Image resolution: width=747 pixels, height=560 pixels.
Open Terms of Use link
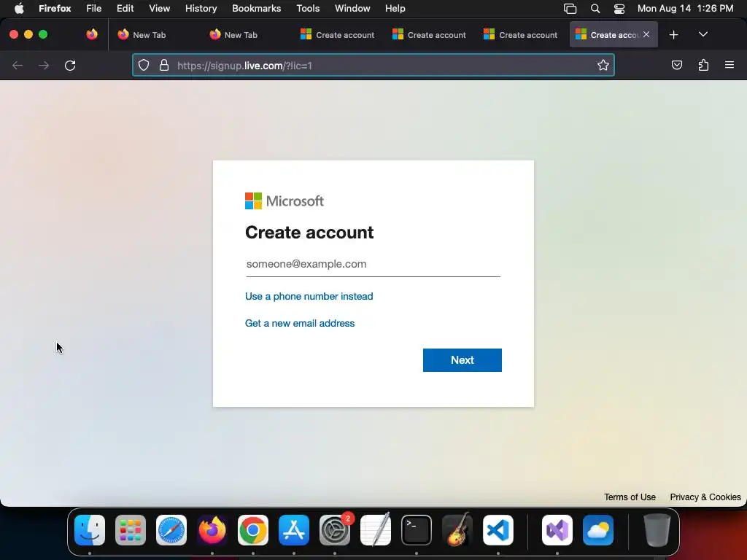coord(630,497)
